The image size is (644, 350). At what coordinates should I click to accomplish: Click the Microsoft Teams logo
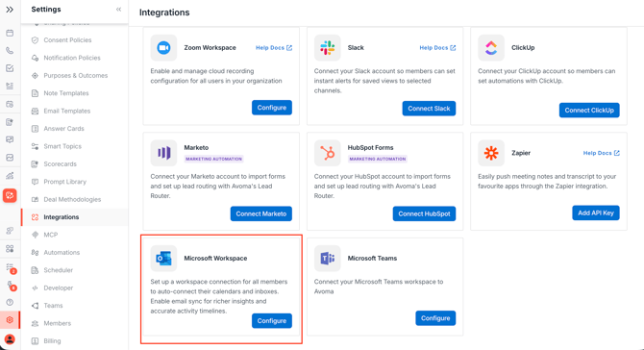pos(328,259)
